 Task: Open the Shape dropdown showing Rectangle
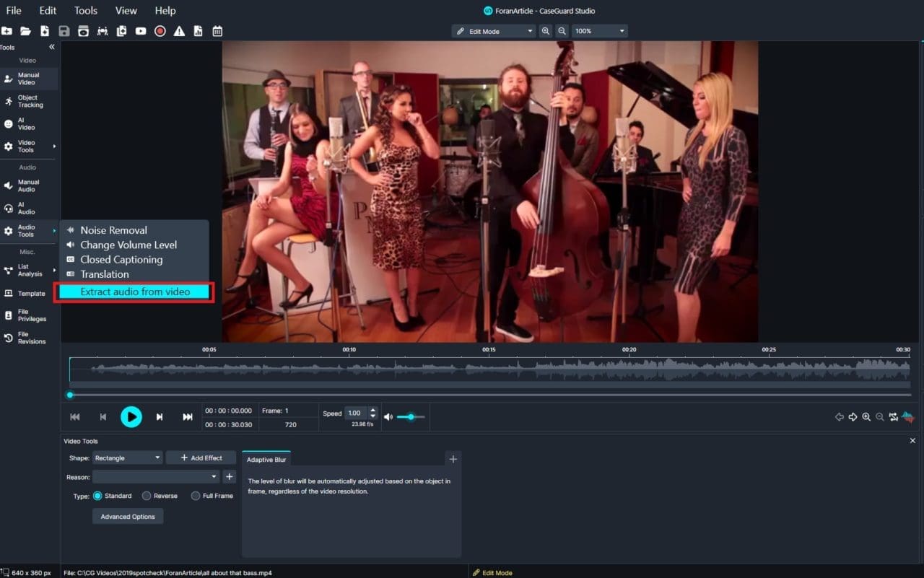pyautogui.click(x=126, y=457)
